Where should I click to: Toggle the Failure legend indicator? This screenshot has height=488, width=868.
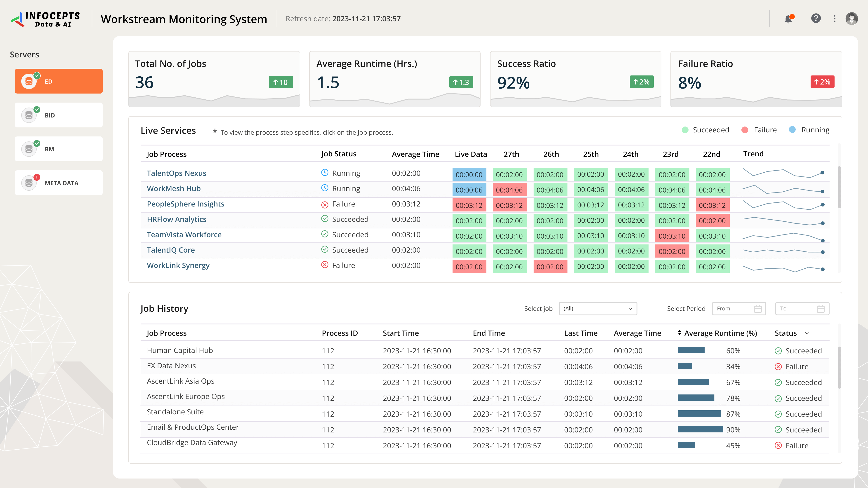(x=745, y=130)
